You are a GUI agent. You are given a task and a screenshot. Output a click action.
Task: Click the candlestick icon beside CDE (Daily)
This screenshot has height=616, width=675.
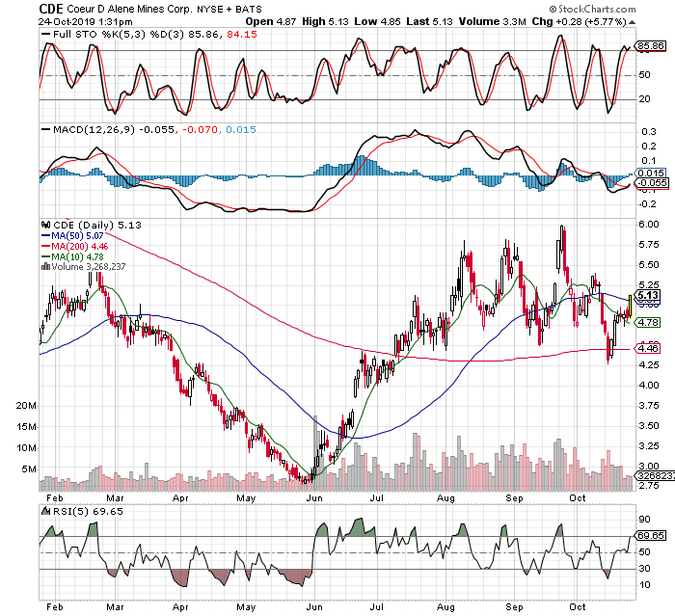point(45,225)
